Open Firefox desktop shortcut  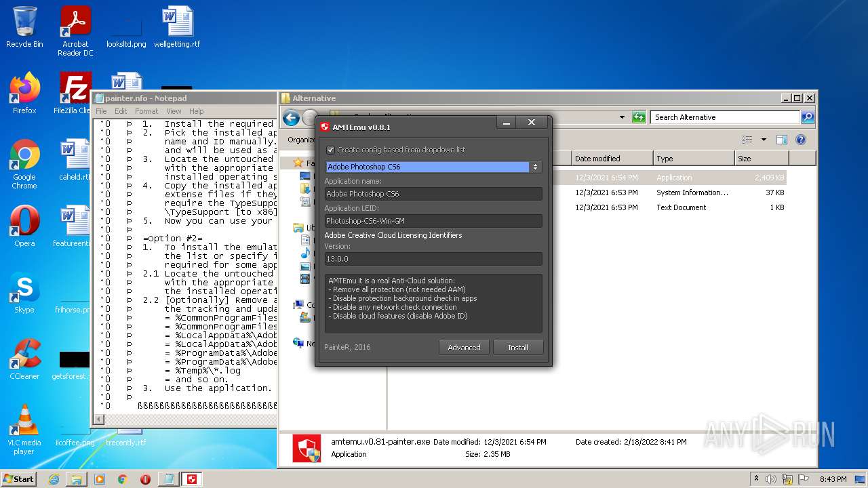point(24,94)
